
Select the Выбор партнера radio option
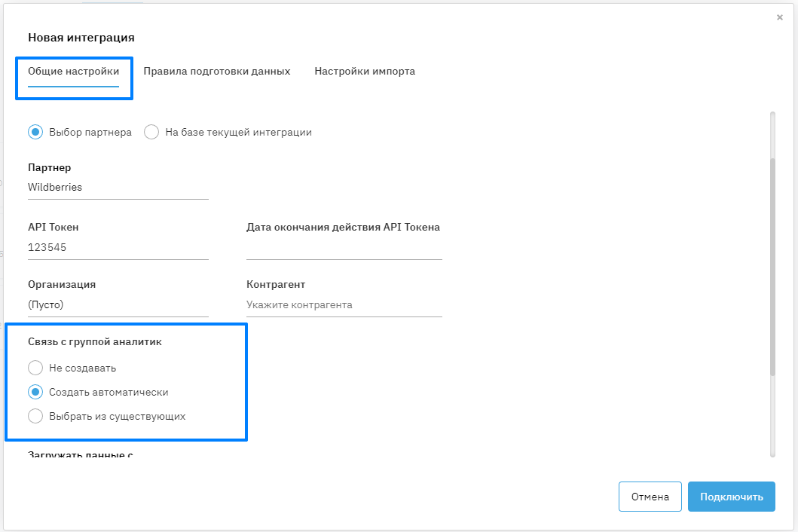(35, 132)
